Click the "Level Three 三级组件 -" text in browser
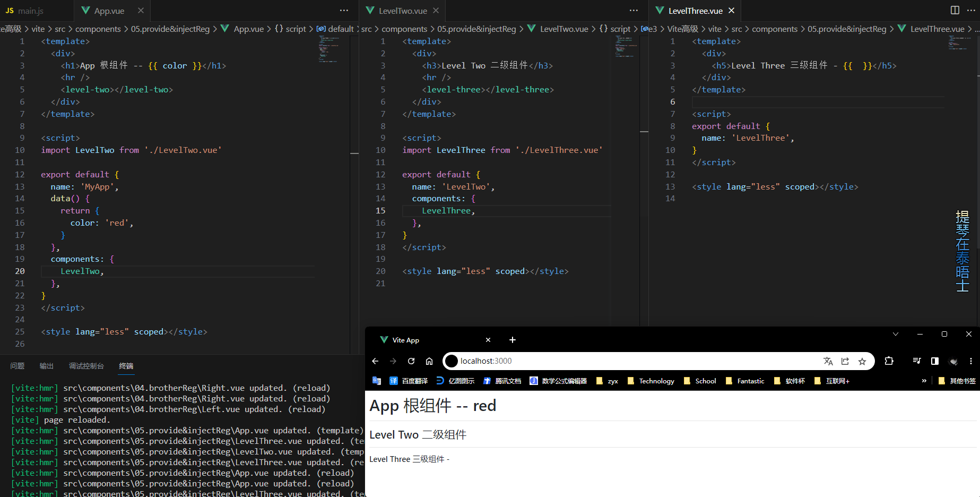980x497 pixels. point(409,459)
